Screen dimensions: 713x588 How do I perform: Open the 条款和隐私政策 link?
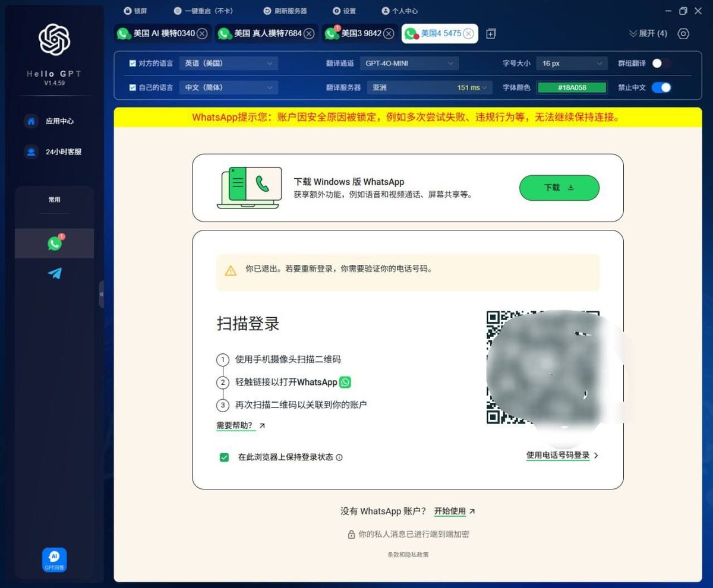(x=408, y=555)
